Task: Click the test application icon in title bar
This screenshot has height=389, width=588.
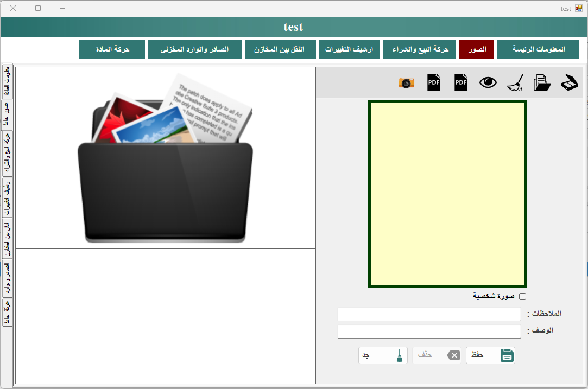Action: coord(579,8)
